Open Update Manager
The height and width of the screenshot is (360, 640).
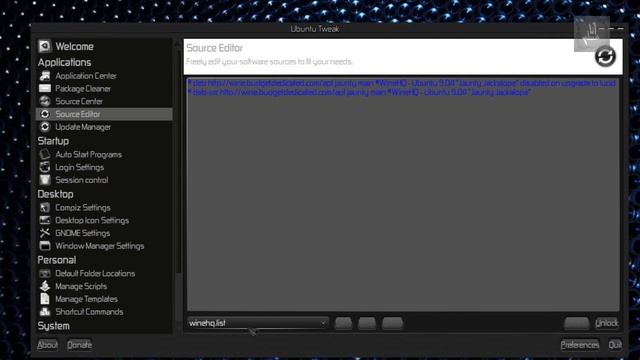[x=83, y=127]
